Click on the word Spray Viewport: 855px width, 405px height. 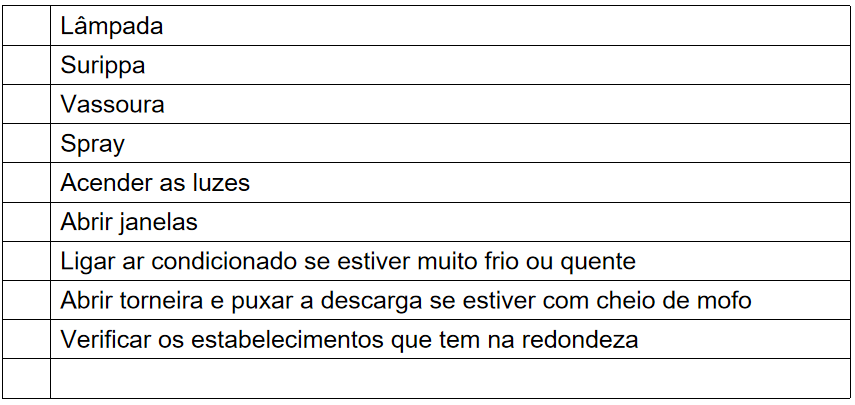point(92,144)
